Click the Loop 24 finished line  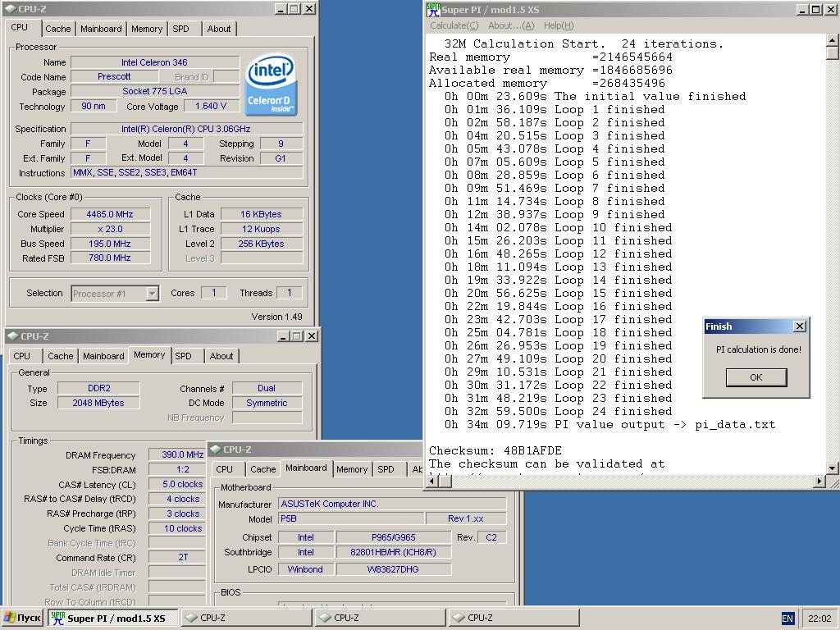click(558, 412)
